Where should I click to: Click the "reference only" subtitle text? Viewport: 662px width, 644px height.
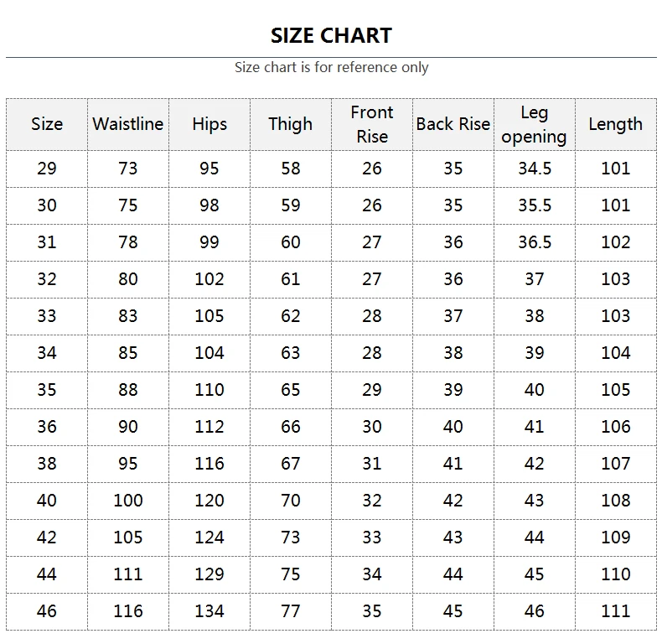331,67
